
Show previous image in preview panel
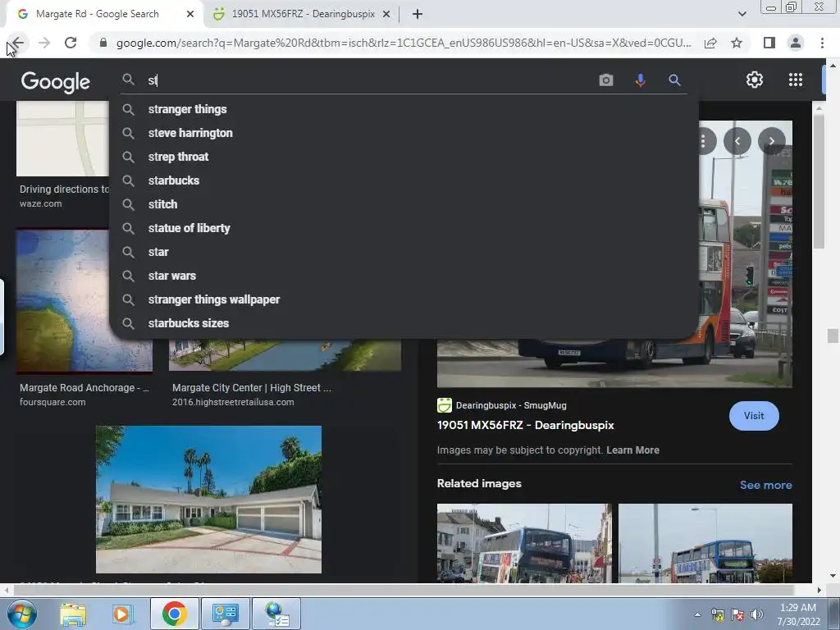[x=737, y=141]
